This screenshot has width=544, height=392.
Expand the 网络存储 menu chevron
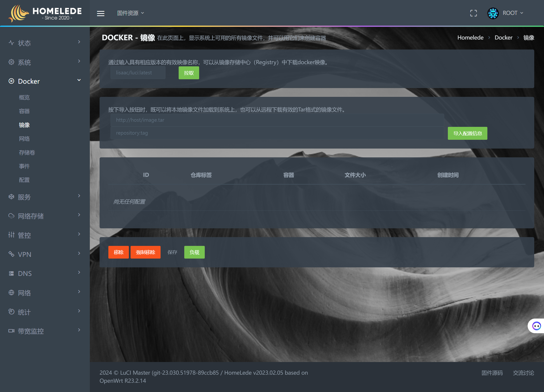79,215
